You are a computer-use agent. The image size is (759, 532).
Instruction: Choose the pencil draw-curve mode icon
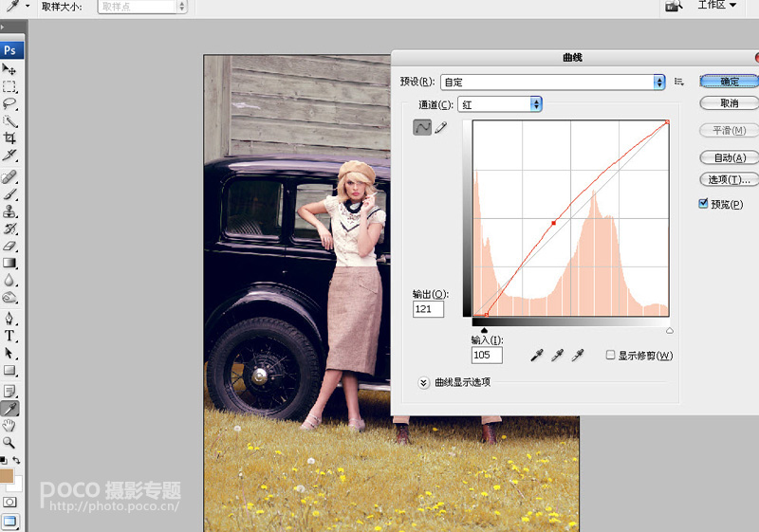pos(441,128)
